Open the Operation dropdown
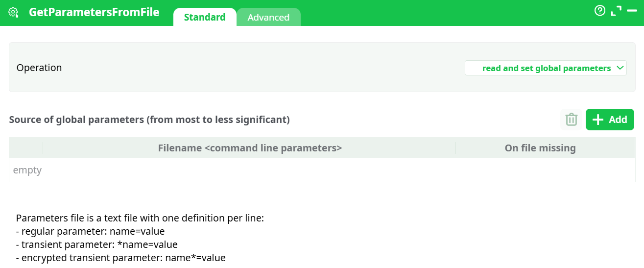 point(546,68)
